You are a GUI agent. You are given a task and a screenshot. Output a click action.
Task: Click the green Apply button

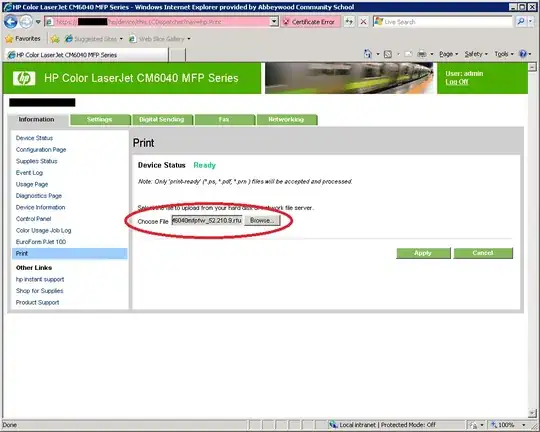(x=423, y=253)
